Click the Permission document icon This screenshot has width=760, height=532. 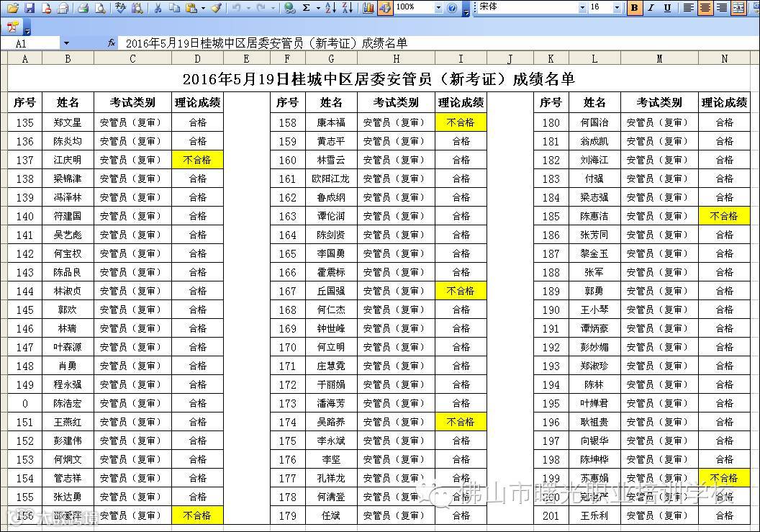coord(46,8)
